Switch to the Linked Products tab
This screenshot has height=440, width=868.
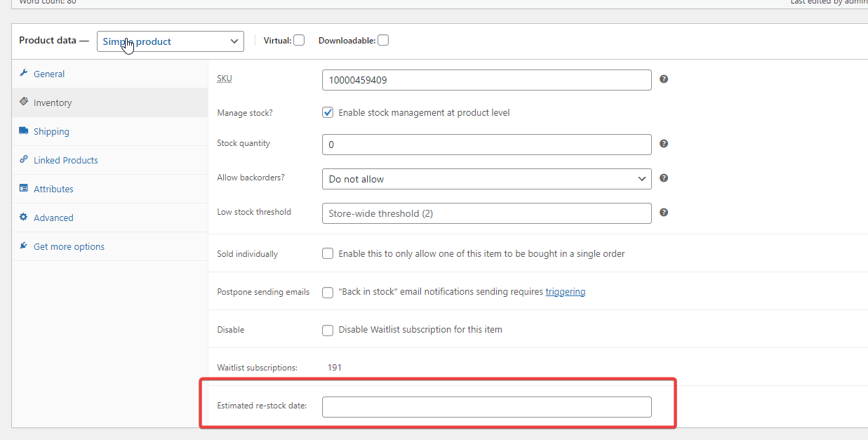pos(65,160)
